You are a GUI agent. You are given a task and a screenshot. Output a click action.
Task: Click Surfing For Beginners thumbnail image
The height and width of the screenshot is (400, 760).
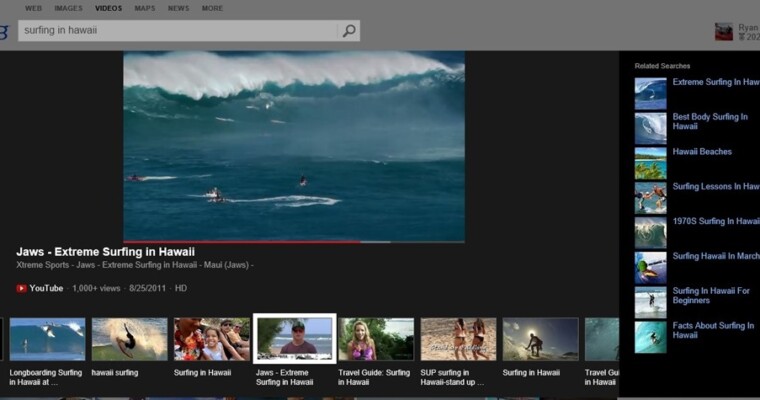pyautogui.click(x=650, y=303)
